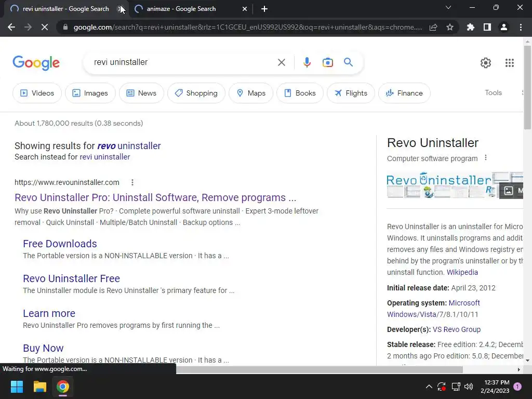Open the Windows Start menu
Screen dimensions: 532x399
click(x=17, y=387)
